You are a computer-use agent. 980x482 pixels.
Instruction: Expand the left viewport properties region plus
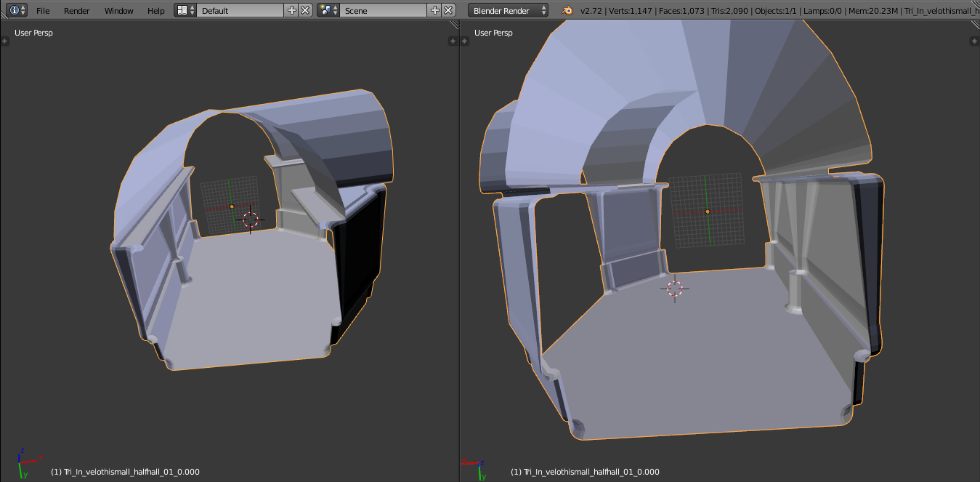point(454,41)
